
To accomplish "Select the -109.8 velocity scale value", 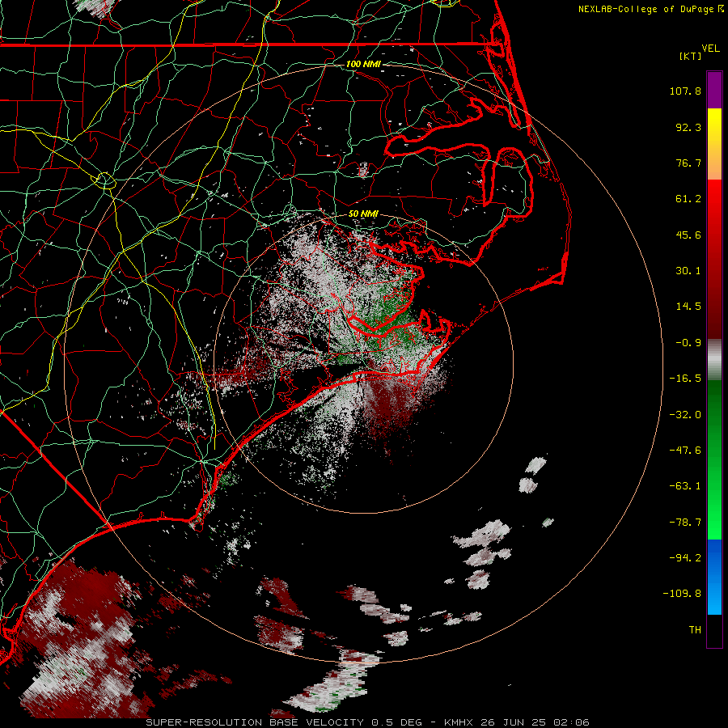I will coord(682,594).
